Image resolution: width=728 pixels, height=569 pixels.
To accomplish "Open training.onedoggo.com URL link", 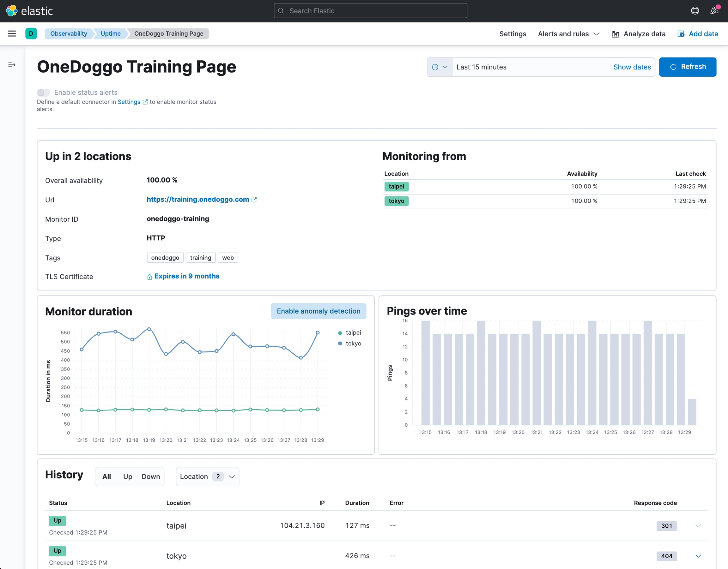I will (x=198, y=200).
